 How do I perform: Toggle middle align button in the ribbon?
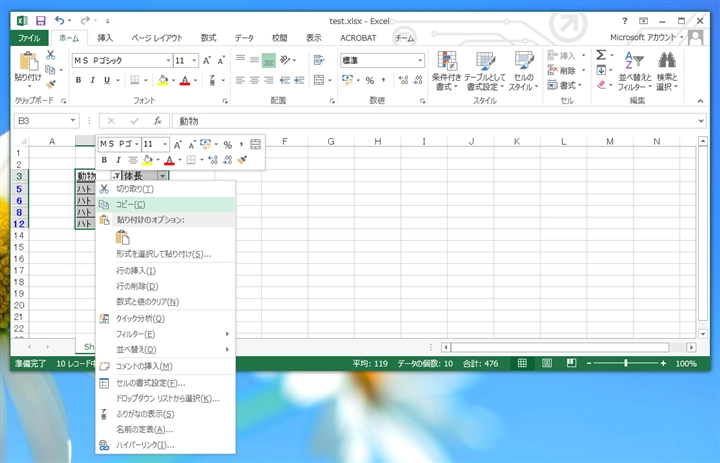pyautogui.click(x=254, y=60)
